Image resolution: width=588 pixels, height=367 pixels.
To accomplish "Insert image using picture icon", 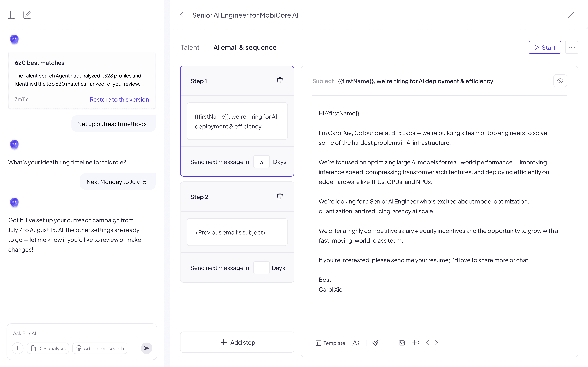I will [402, 343].
